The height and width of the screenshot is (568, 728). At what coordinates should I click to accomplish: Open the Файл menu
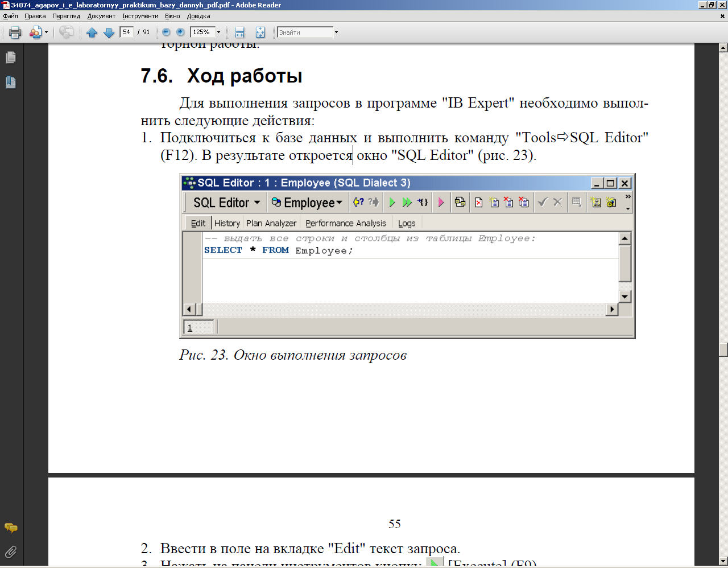click(10, 17)
